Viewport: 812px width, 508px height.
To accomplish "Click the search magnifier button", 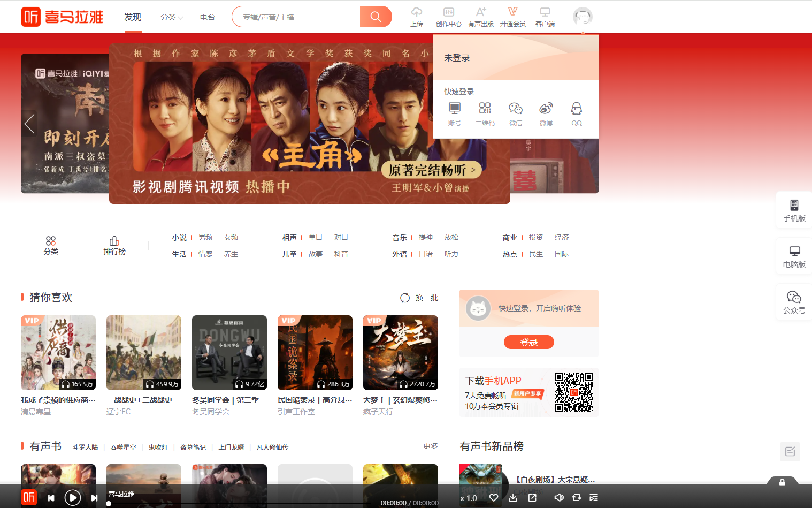I will [376, 17].
